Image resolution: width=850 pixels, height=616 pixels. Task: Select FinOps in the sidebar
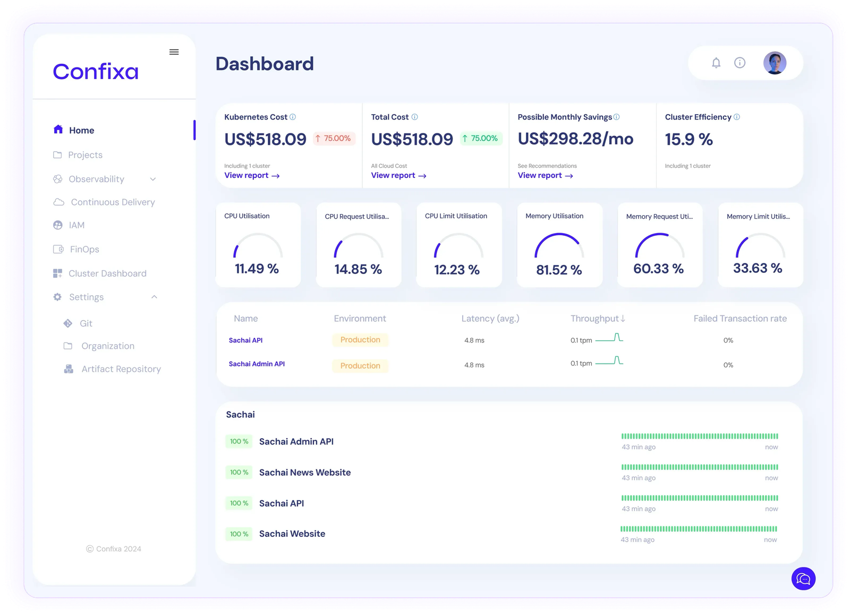[84, 250]
